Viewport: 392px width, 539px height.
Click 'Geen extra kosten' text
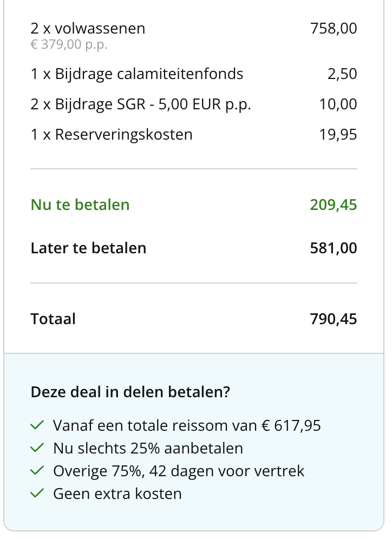pyautogui.click(x=117, y=494)
